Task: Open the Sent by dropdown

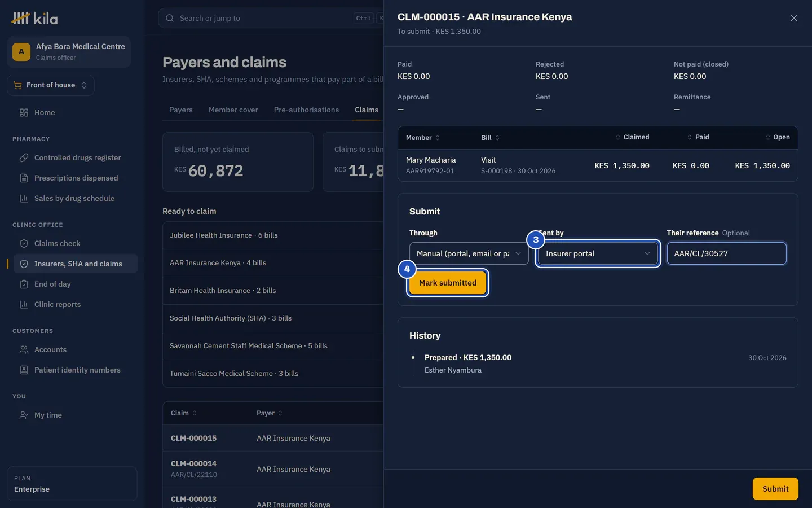Action: [x=598, y=253]
